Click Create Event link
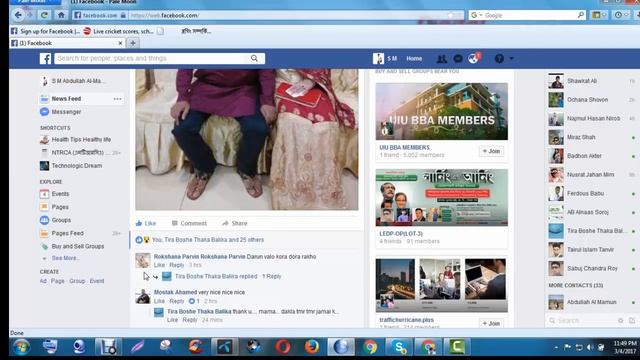Image resolution: width=640 pixels, height=360 pixels. pos(97,281)
